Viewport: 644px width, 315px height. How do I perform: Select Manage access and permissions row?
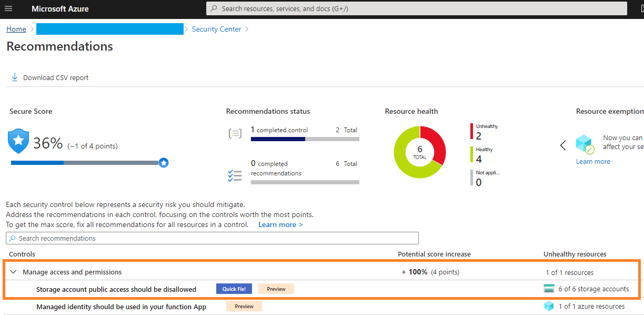[322, 272]
